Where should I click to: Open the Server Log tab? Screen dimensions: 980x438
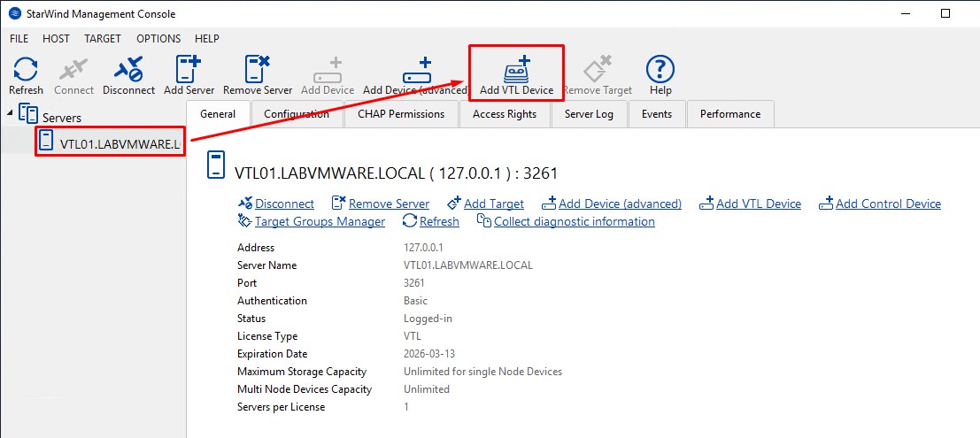click(x=589, y=114)
